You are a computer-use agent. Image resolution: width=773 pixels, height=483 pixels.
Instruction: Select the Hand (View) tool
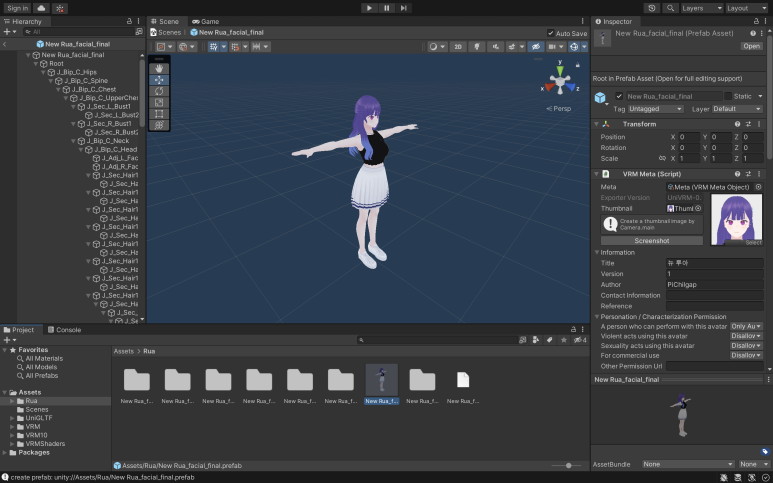click(159, 69)
